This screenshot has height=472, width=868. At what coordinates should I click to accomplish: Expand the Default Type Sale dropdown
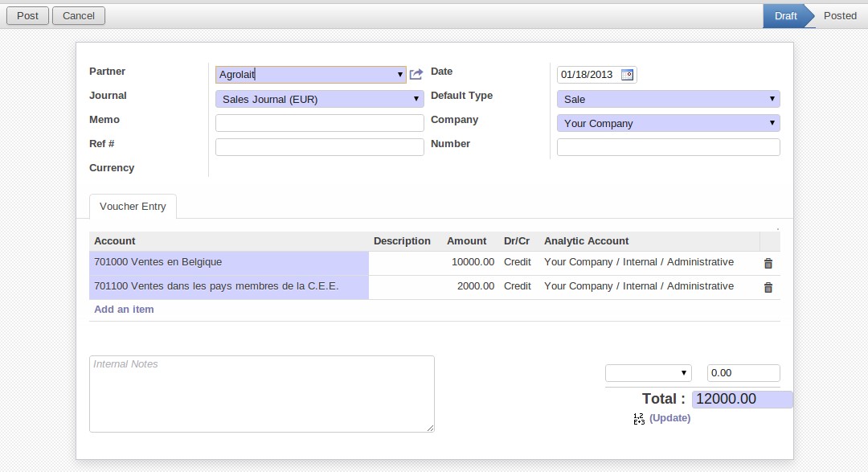[x=772, y=99]
